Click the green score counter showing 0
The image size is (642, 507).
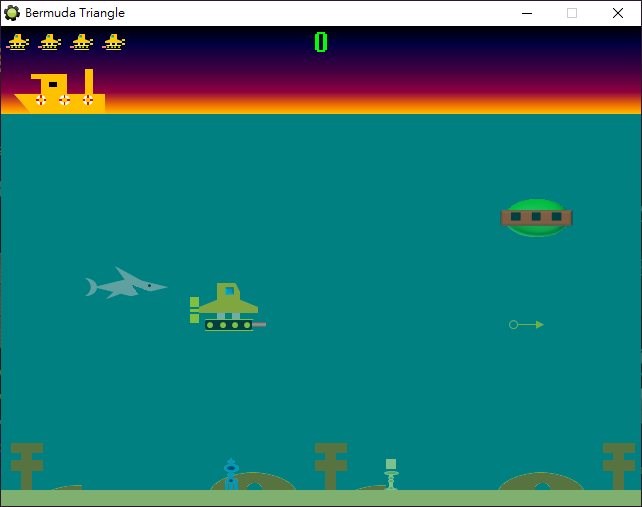click(x=321, y=42)
